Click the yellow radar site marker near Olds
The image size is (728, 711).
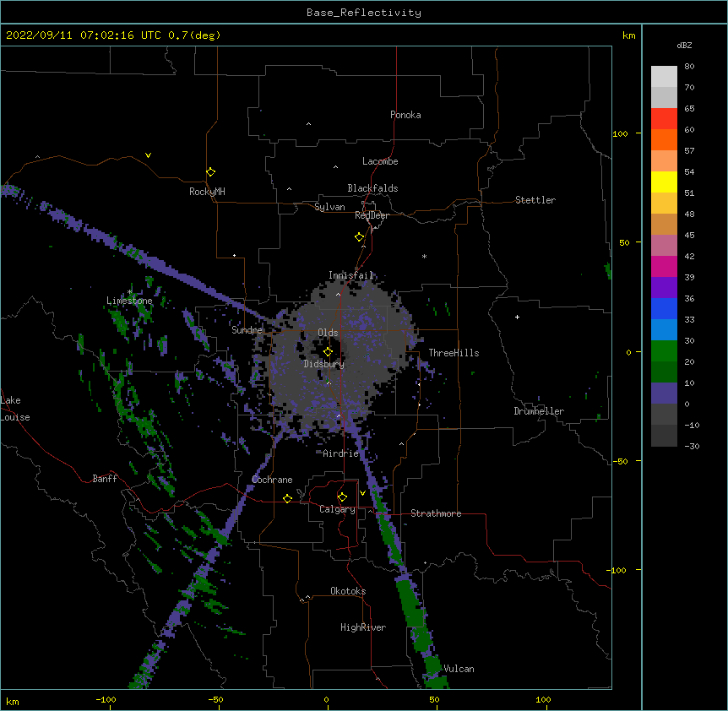coord(328,352)
